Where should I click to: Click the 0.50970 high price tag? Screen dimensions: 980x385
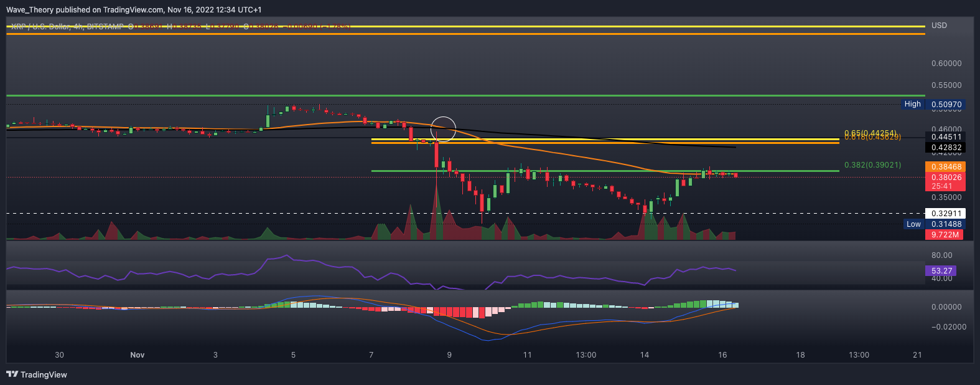point(945,104)
